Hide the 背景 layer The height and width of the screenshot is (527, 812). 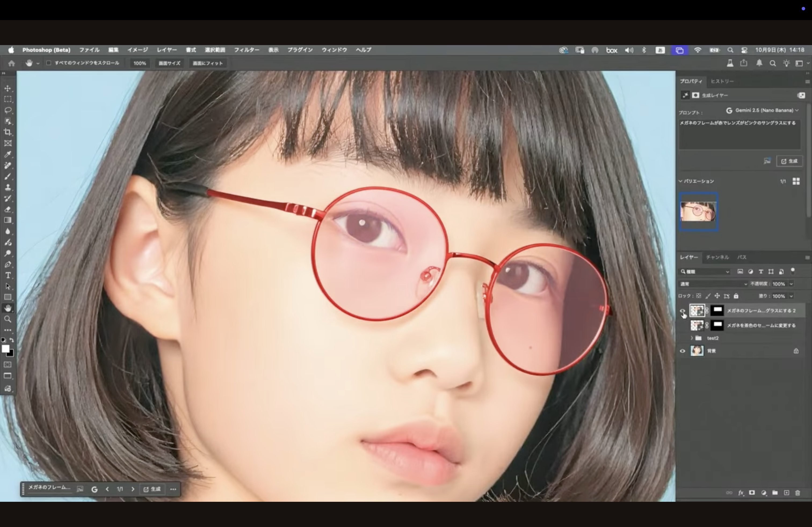tap(682, 351)
